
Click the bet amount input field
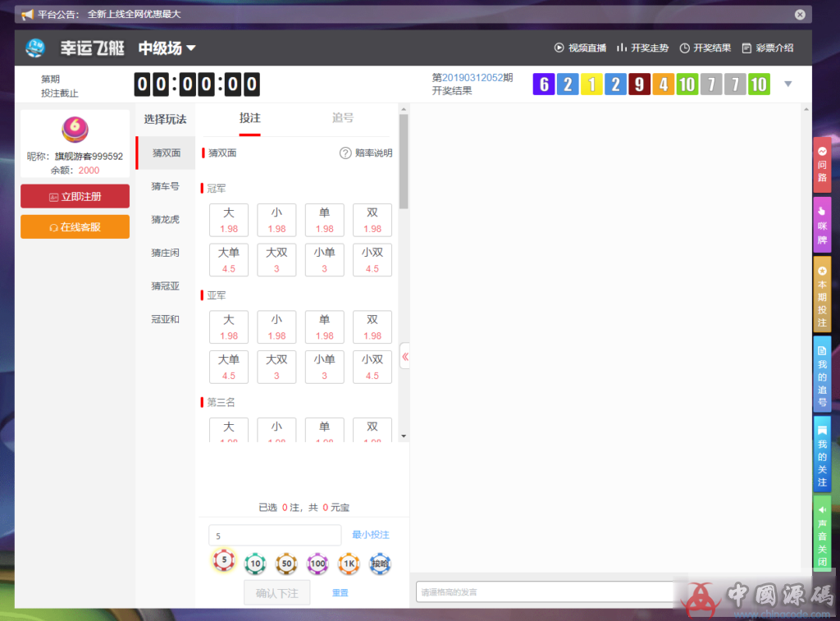tap(275, 535)
